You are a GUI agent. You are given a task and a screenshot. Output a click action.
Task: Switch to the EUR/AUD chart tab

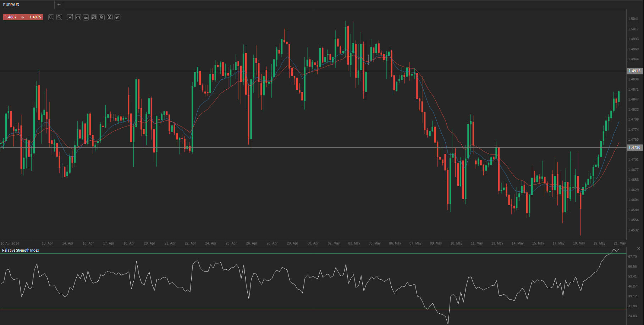pos(11,5)
